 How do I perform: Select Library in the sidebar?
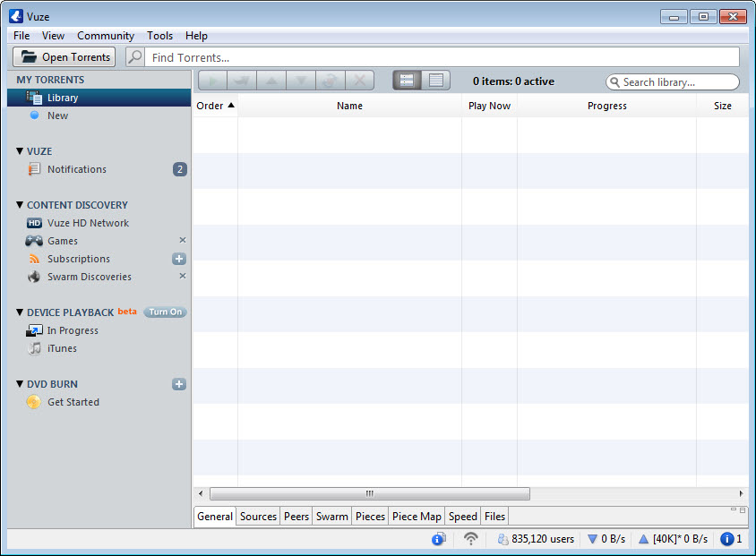[x=99, y=98]
